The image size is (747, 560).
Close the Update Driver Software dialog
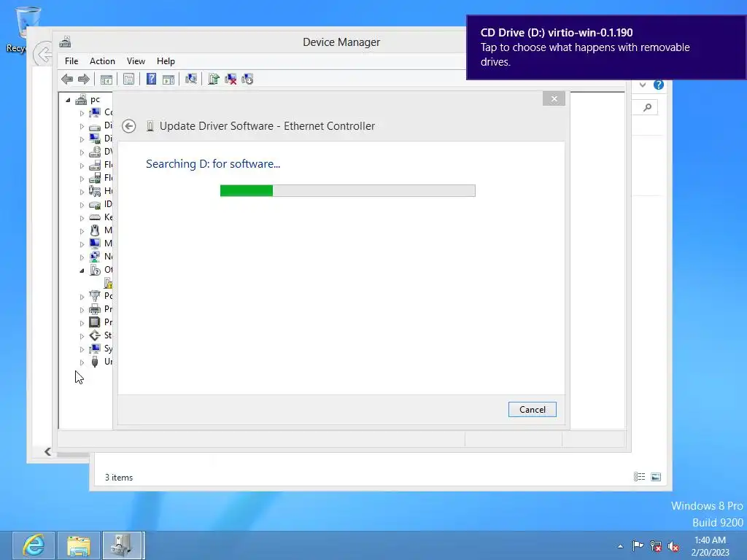tap(554, 98)
